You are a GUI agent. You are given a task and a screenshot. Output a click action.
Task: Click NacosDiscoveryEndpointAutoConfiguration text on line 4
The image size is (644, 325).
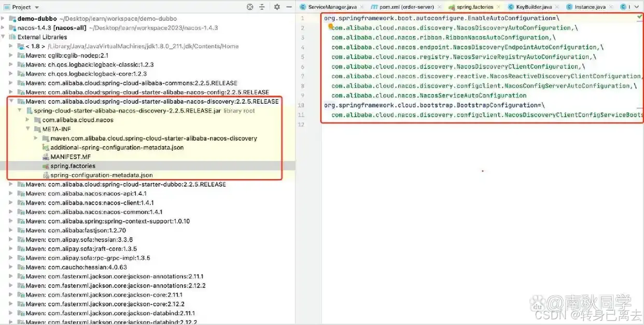(526, 47)
